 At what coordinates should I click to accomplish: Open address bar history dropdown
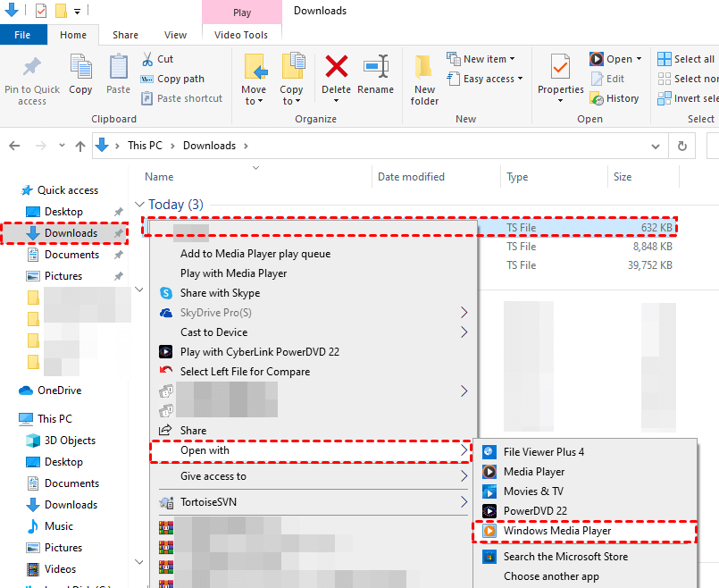click(x=656, y=147)
